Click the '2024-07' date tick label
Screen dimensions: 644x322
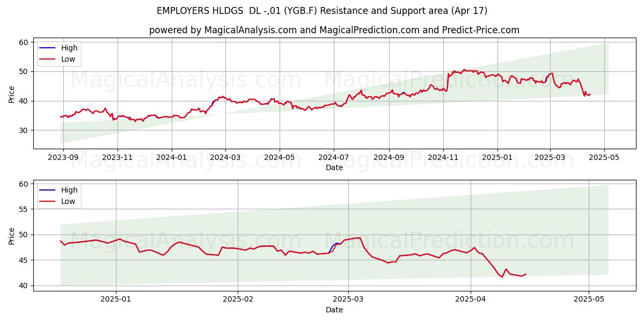point(334,158)
